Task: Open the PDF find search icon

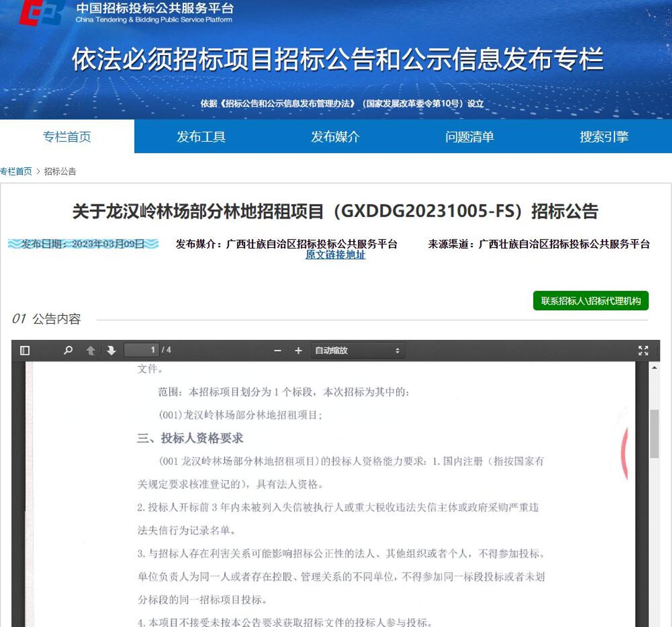Action: [x=68, y=351]
